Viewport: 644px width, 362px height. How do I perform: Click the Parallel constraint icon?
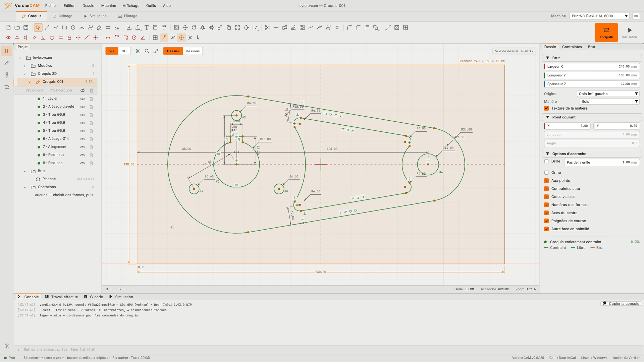click(x=35, y=38)
